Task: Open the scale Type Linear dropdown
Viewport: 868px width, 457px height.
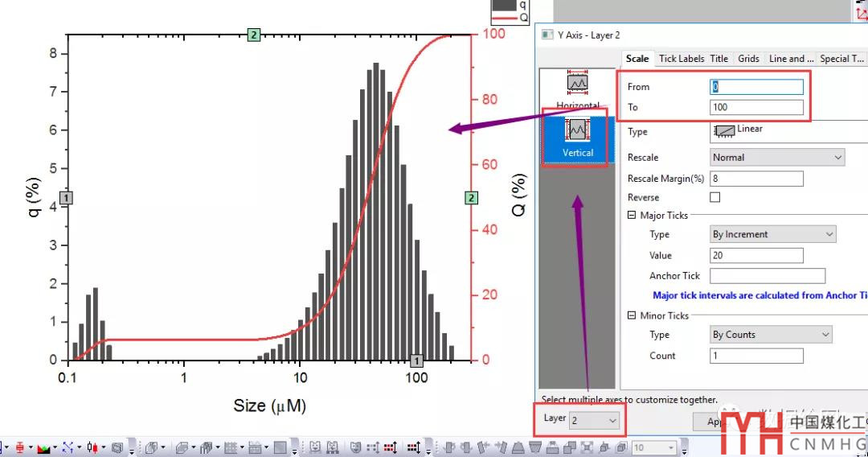Action: tap(788, 130)
